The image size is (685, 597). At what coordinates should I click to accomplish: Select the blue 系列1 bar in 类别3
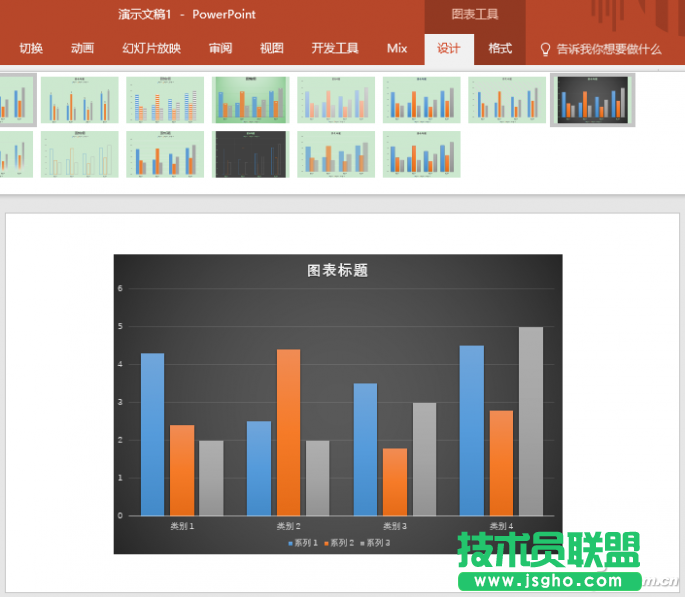365,449
